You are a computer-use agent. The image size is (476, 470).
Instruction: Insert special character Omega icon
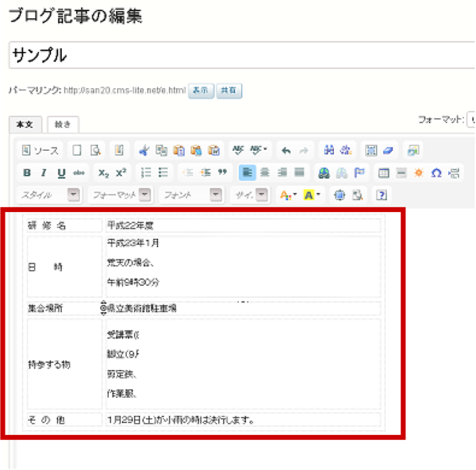(436, 172)
